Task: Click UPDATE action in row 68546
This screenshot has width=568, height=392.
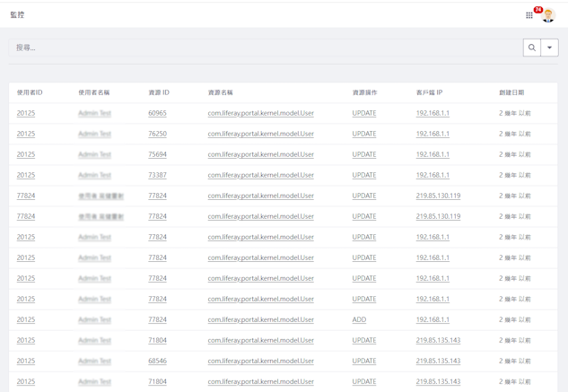Action: [364, 361]
